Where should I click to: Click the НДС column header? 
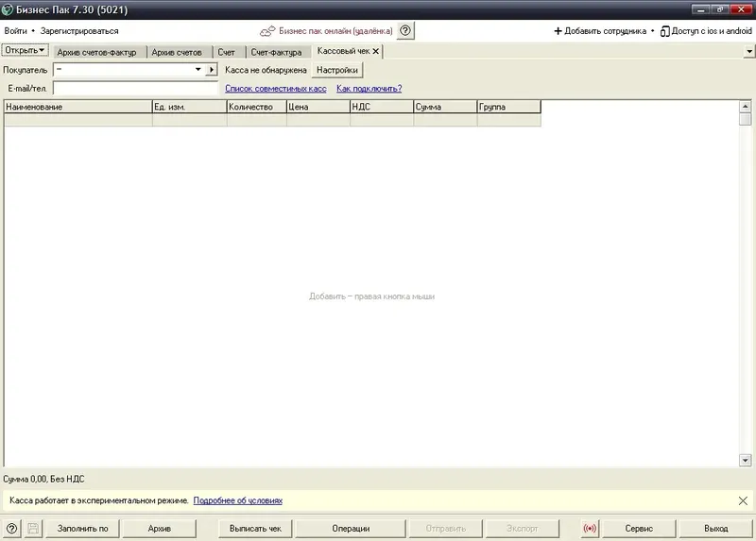[382, 107]
